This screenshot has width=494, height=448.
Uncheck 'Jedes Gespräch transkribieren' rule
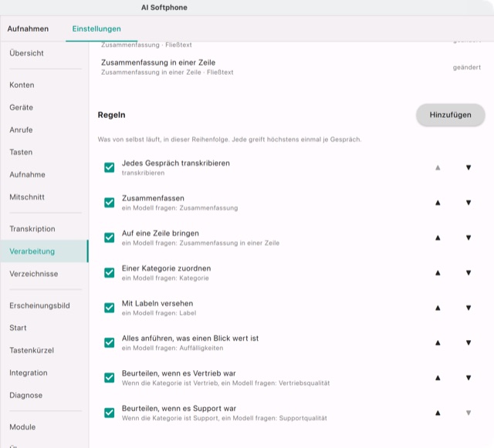[x=110, y=167]
